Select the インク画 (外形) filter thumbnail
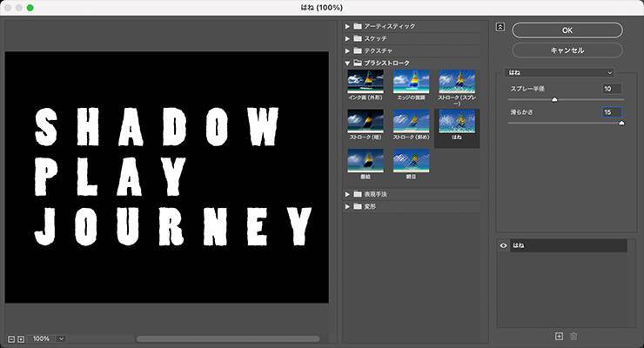The height and width of the screenshot is (348, 644). coord(366,83)
